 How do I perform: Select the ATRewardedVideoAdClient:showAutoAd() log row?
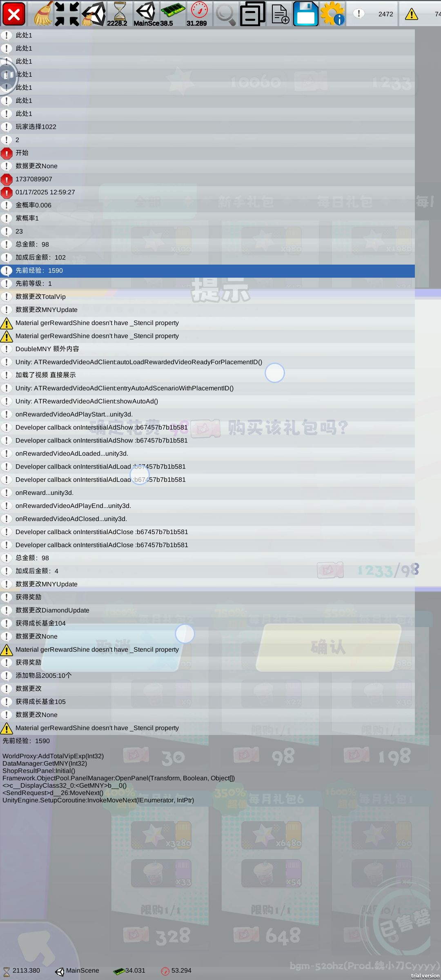[207, 401]
